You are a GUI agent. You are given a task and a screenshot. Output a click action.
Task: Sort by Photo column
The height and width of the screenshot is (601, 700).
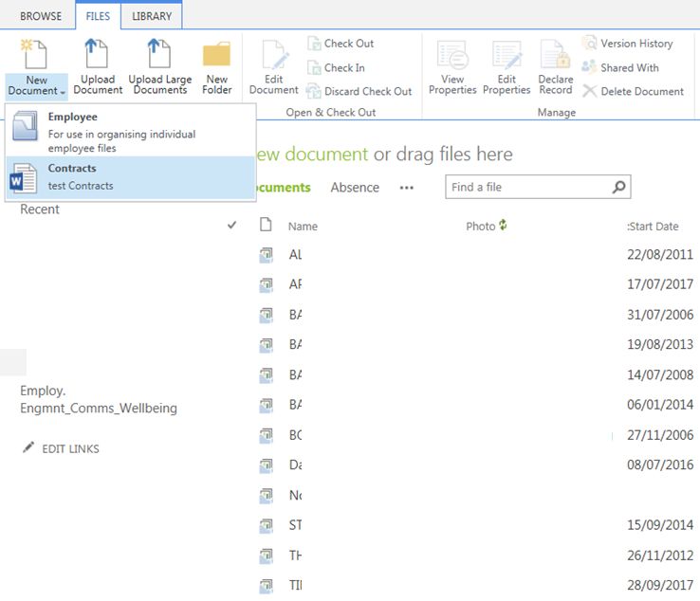point(480,227)
